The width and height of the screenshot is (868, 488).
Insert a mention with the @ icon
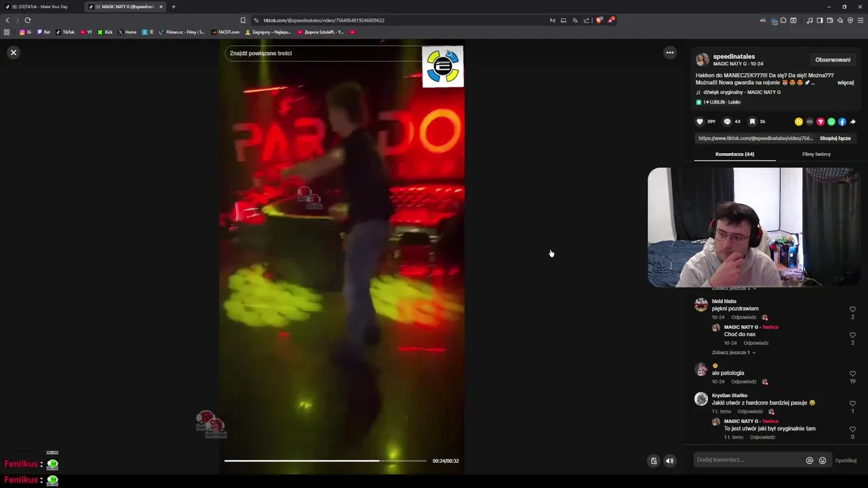[x=809, y=460]
